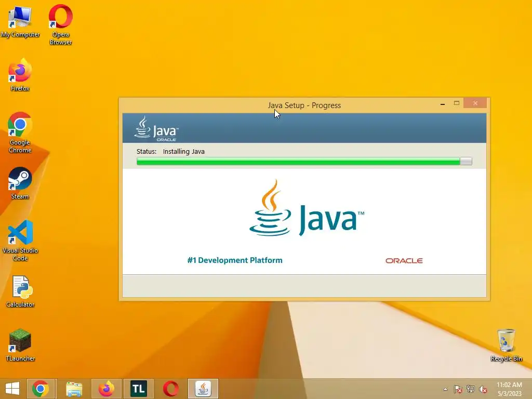The image size is (532, 399).
Task: Select the Visual Studio Code desktop icon
Action: [x=20, y=241]
